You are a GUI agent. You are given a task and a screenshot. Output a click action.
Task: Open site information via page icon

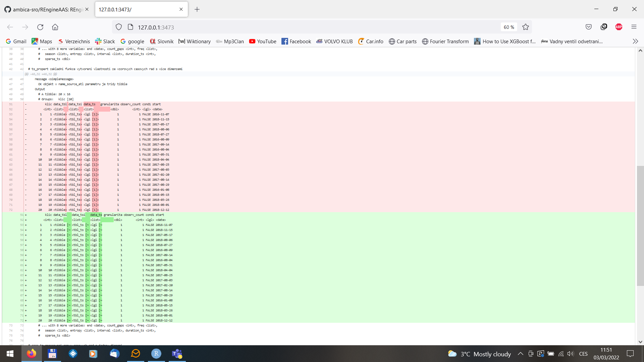coord(129,27)
